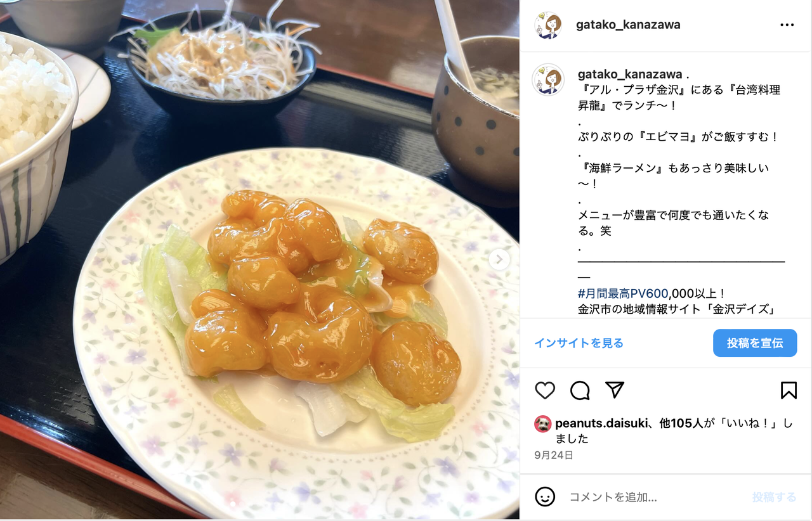View the 他105人 likes list
812x521 pixels.
click(682, 423)
